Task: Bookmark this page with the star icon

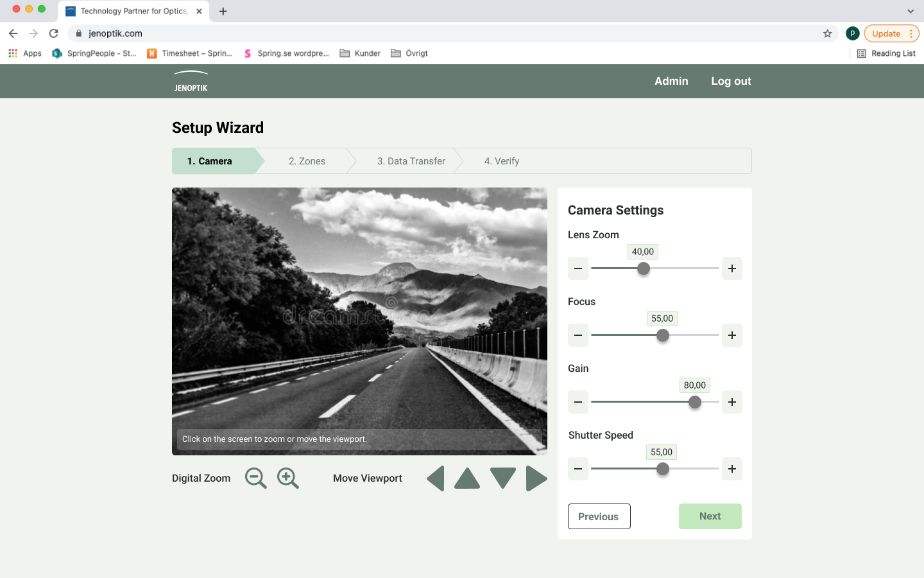Action: (x=828, y=33)
